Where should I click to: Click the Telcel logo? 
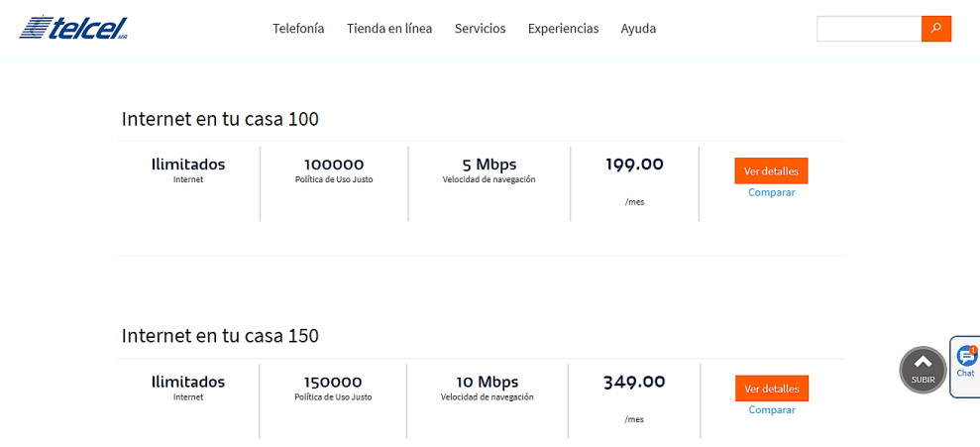[x=73, y=28]
